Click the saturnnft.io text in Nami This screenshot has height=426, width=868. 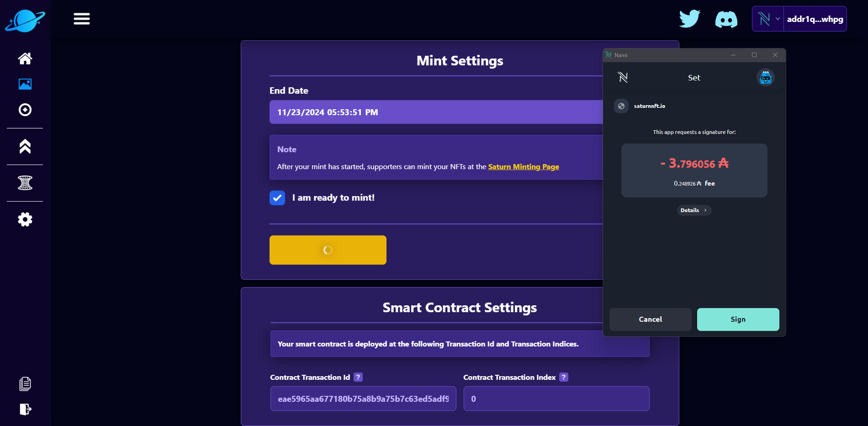click(650, 106)
